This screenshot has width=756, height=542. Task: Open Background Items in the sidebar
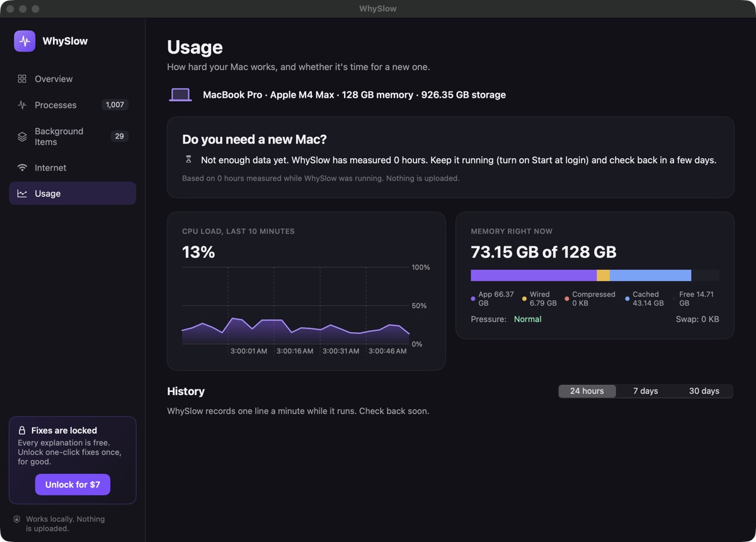tap(72, 136)
